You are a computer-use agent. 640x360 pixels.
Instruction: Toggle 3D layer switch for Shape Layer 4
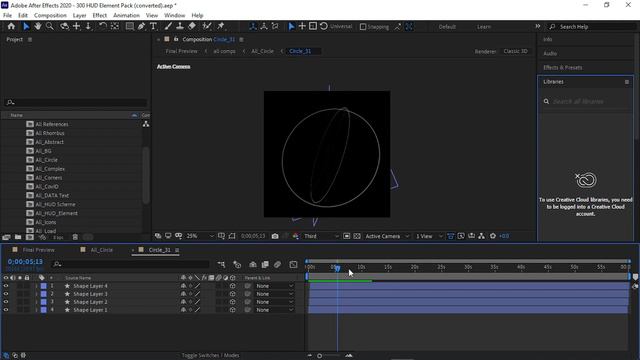pos(233,286)
